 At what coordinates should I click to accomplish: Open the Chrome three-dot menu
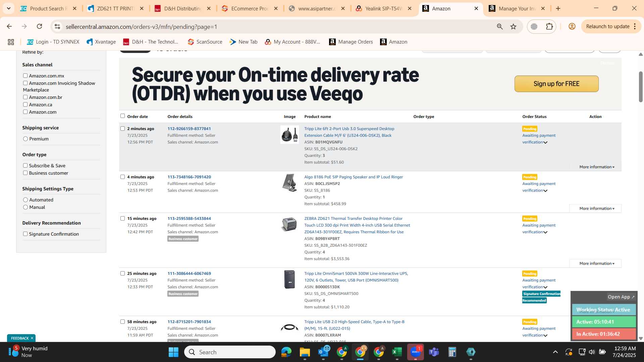[635, 26]
